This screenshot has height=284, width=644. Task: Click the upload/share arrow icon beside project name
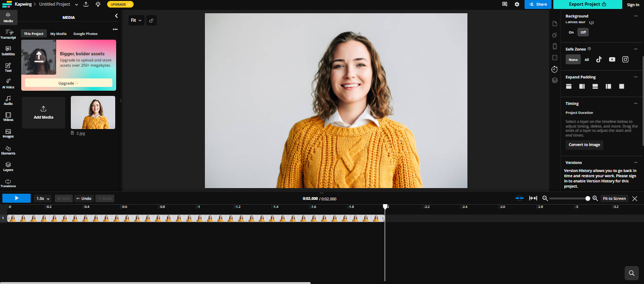(86, 4)
